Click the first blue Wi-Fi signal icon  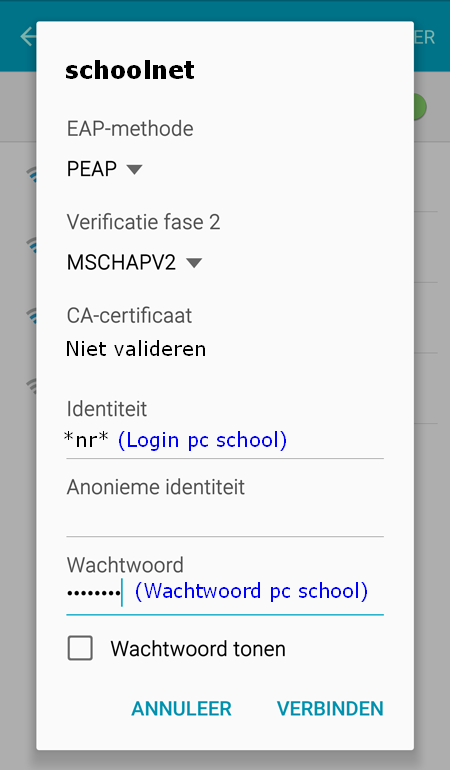click(x=31, y=174)
